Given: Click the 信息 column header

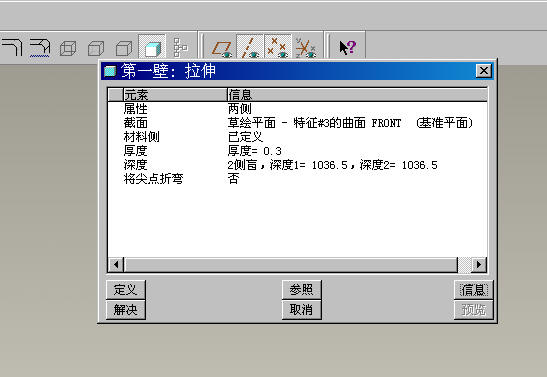Looking at the screenshot, I should click(357, 95).
